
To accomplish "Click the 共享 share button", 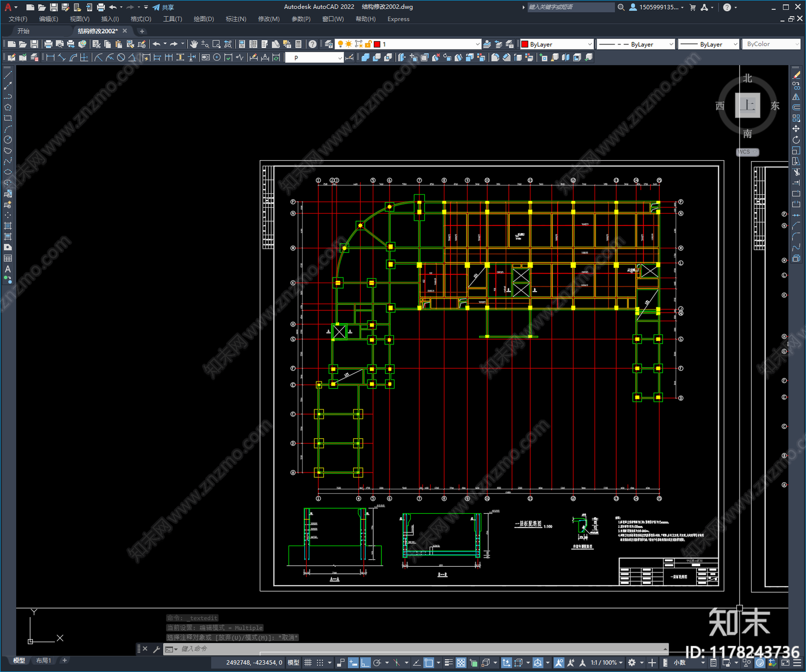I will [x=163, y=7].
